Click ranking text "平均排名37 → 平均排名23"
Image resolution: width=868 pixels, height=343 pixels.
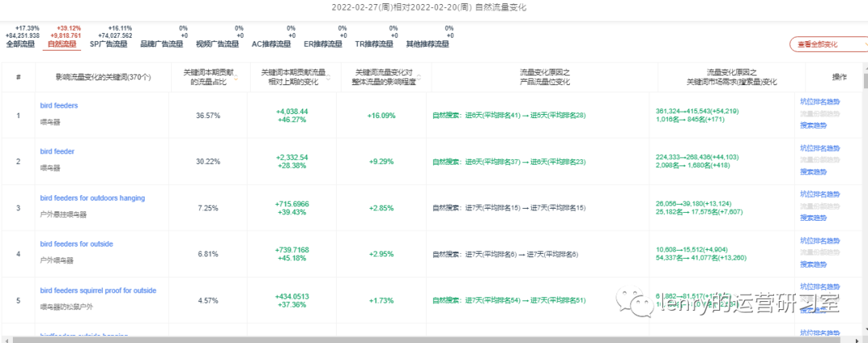(508, 162)
